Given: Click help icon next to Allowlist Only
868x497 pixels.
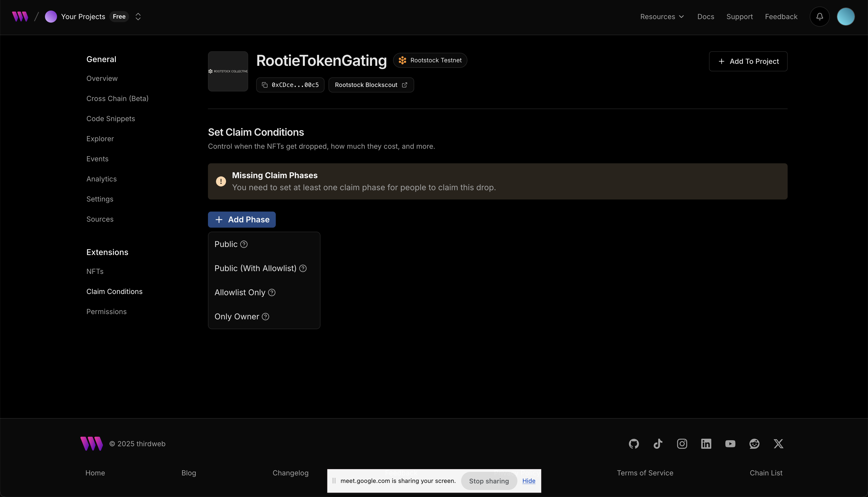Looking at the screenshot, I should coord(272,292).
